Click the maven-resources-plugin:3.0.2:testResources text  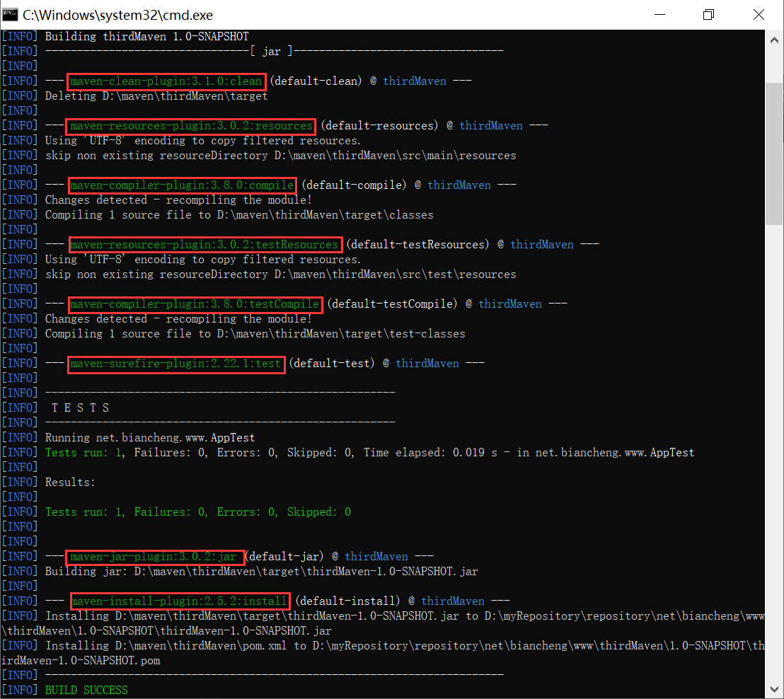pos(204,245)
